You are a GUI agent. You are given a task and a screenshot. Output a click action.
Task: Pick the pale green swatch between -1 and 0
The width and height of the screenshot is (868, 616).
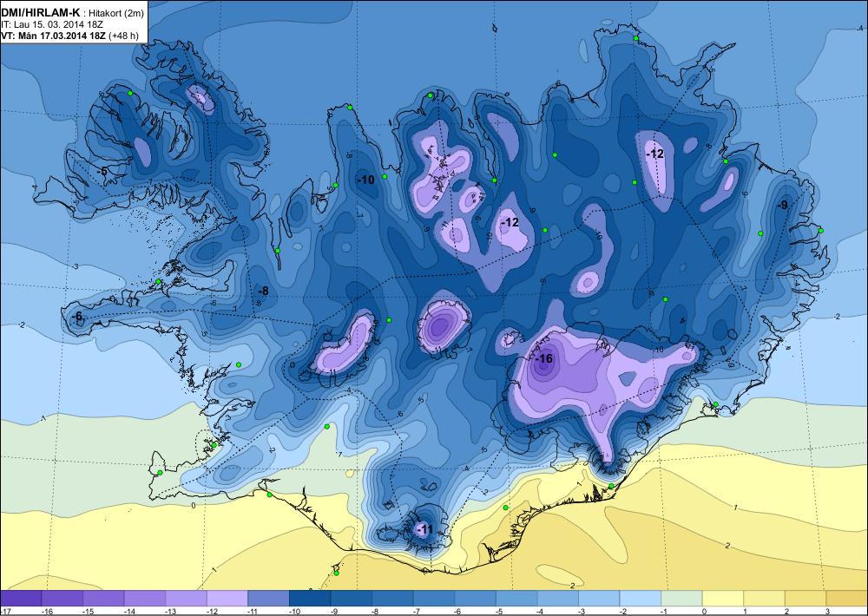681,599
